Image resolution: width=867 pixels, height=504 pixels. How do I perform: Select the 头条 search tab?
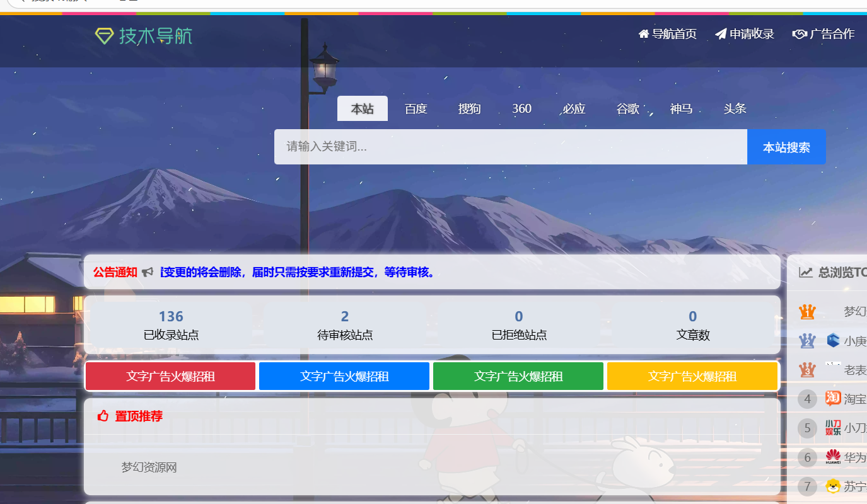coord(735,108)
